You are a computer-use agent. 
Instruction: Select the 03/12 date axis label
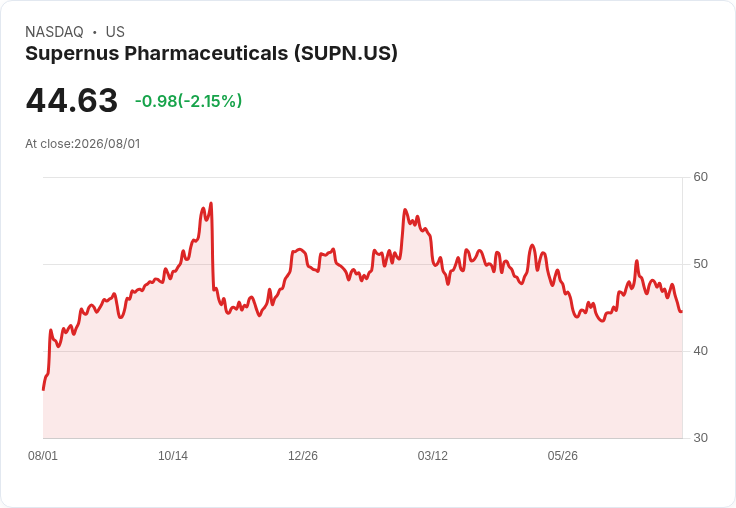(433, 455)
